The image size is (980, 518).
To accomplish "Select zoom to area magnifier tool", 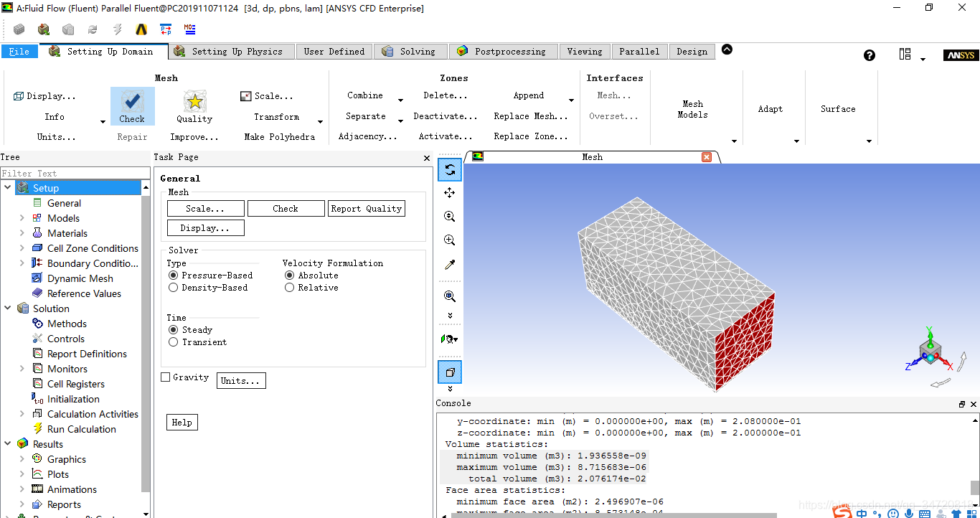I will [450, 240].
